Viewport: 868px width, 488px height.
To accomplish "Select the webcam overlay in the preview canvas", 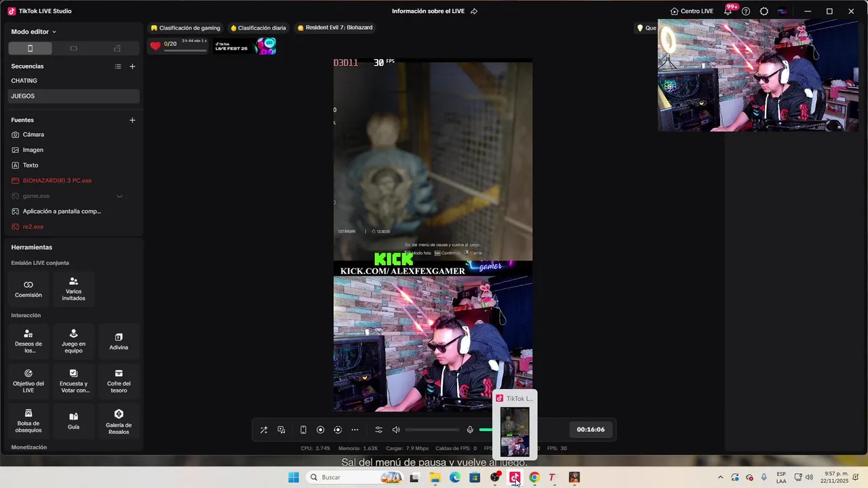I will tap(433, 344).
